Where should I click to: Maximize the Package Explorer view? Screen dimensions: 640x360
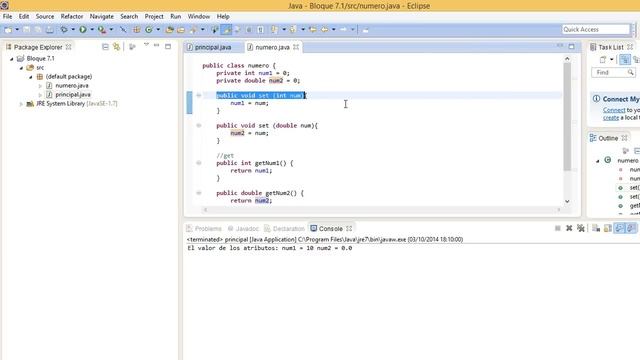point(168,47)
